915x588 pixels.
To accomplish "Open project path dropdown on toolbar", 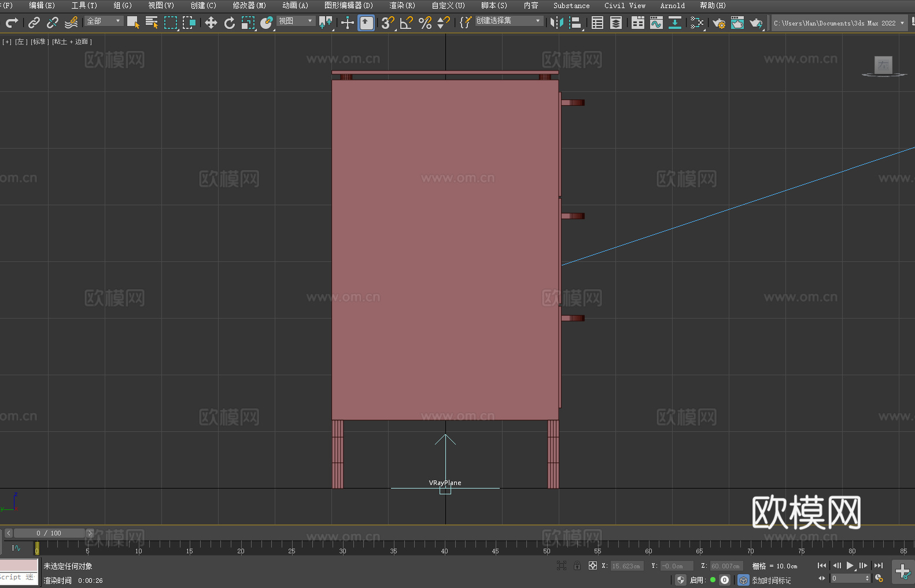I will point(839,23).
